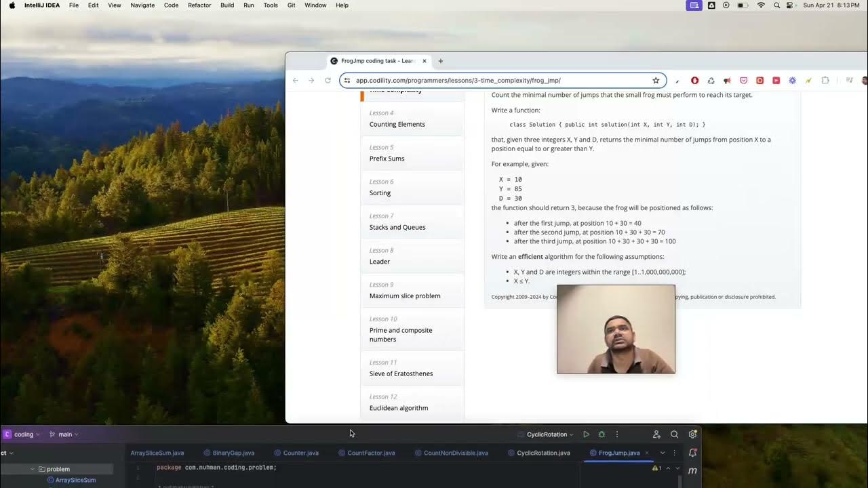
Task: Switch to Counter.java tab
Action: tap(296, 453)
